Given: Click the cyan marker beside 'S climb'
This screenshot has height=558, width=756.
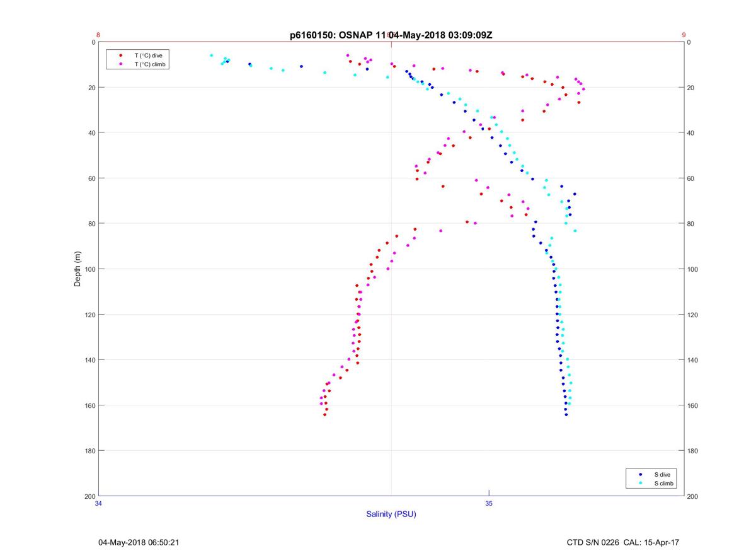Looking at the screenshot, I should (x=641, y=483).
